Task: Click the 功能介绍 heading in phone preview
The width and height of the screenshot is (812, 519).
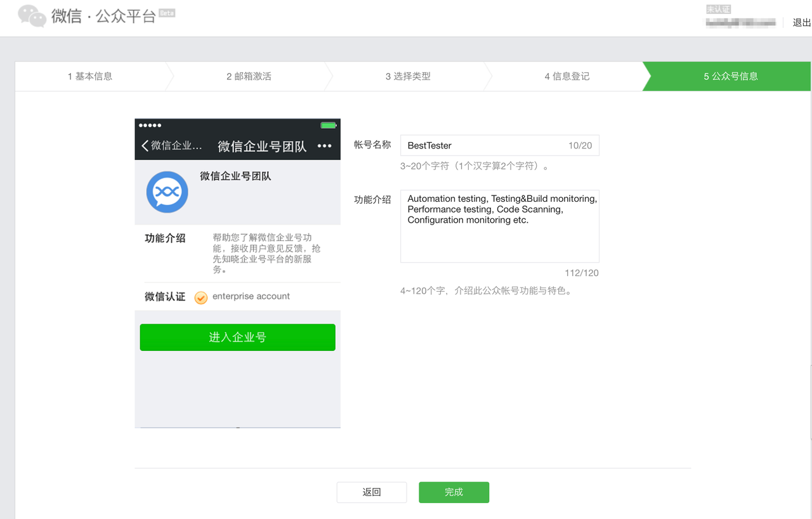Action: click(x=165, y=238)
